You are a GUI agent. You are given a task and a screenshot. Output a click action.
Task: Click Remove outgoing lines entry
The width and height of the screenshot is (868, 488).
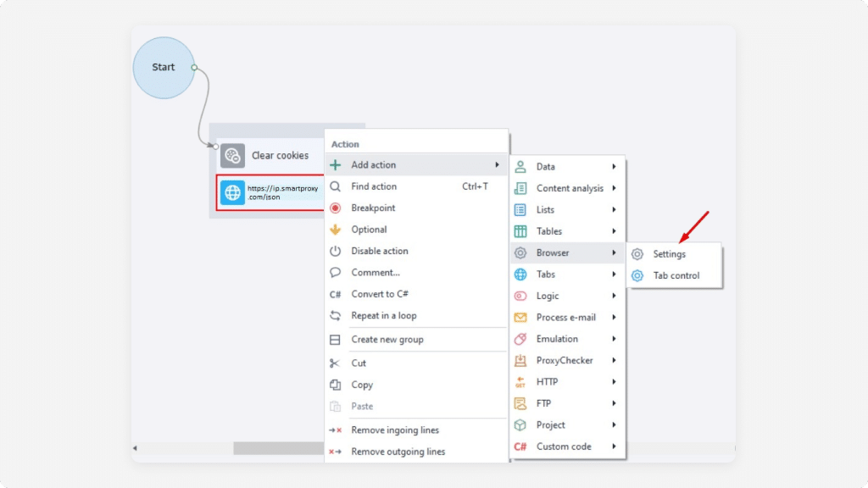click(x=398, y=452)
